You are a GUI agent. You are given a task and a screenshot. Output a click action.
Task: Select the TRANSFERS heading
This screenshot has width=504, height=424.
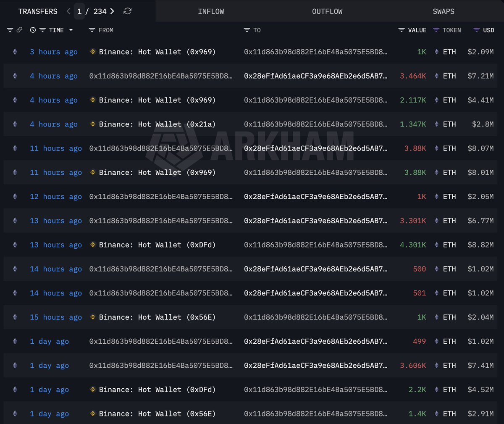pos(38,11)
